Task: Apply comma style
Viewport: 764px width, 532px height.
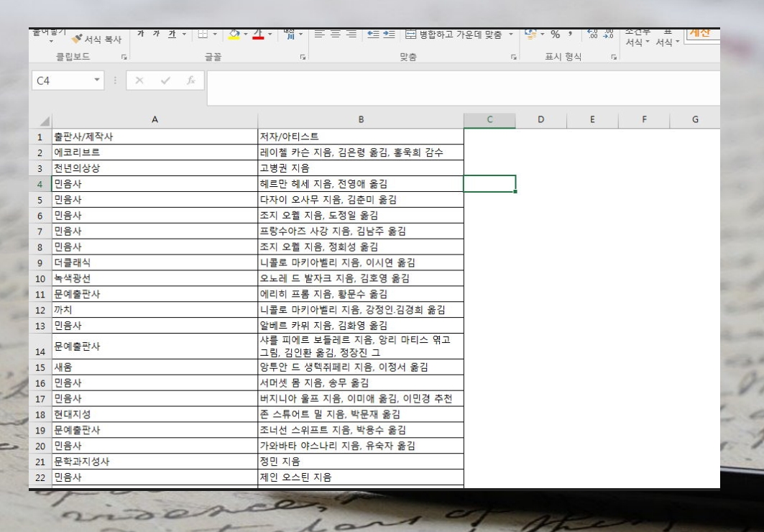Action: [570, 34]
